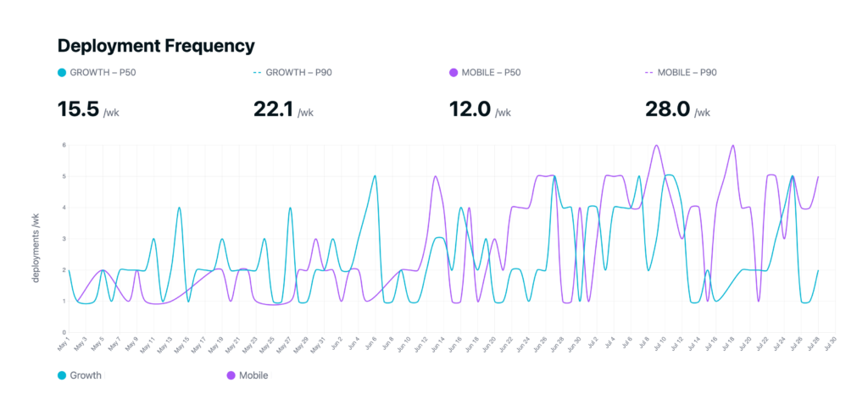Screen dimensions: 868x416
Task: Click the 28.0 /wk value
Action: click(x=677, y=109)
